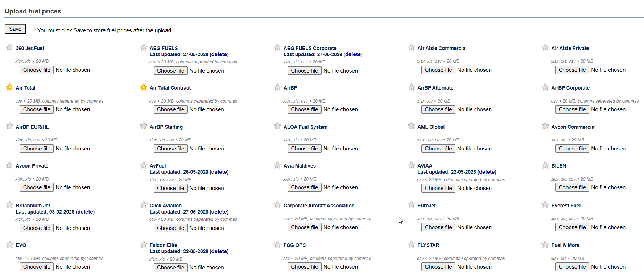644x277 pixels.
Task: Choose a file for AML Global
Action: click(x=438, y=149)
